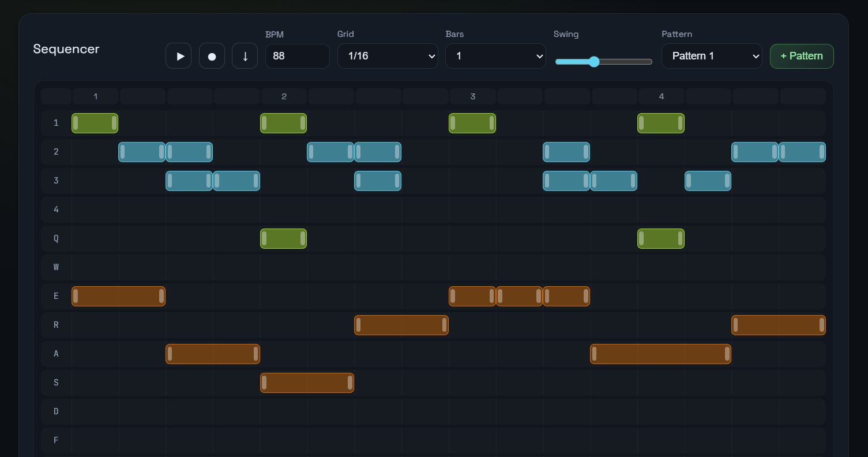
Task: Select row label 1 for the first track
Action: pyautogui.click(x=55, y=123)
